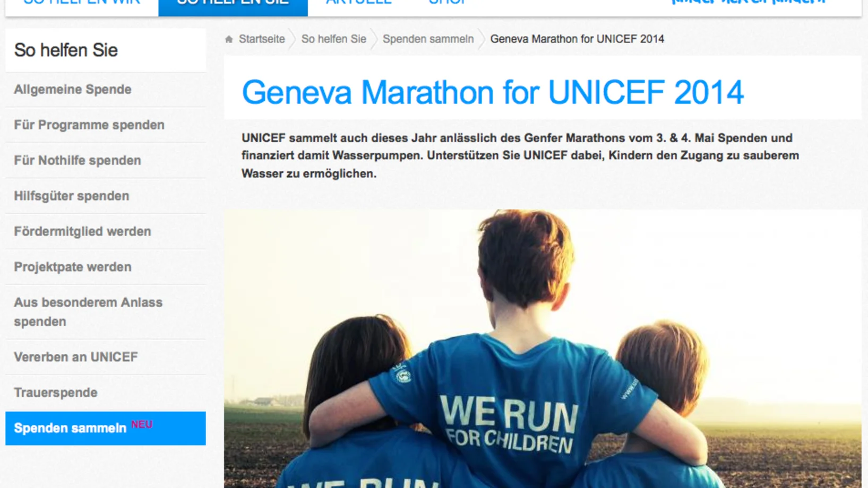Go to So helfen Sie breadcrumb
Screen dimensions: 868x488
click(334, 39)
